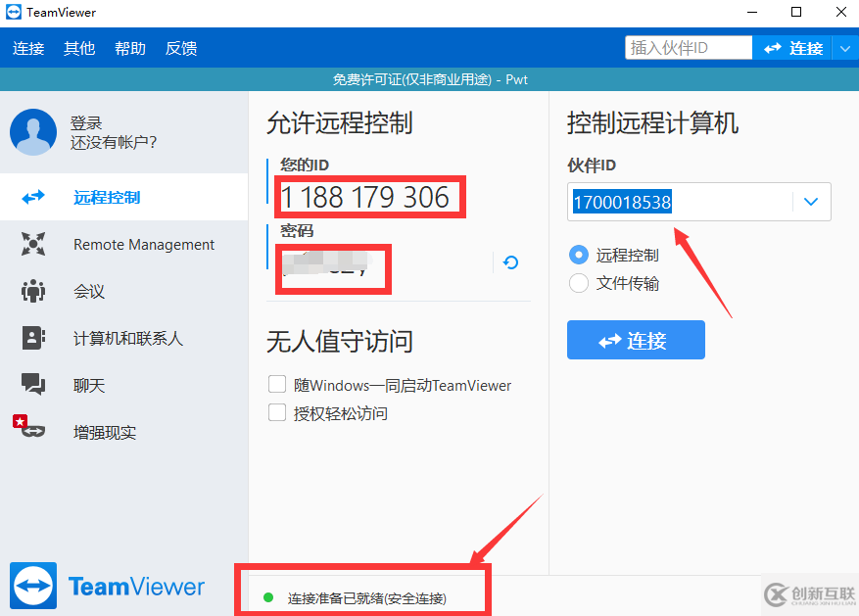Click the 远程控制 arrows icon in sidebar
The height and width of the screenshot is (616, 859).
click(x=33, y=197)
